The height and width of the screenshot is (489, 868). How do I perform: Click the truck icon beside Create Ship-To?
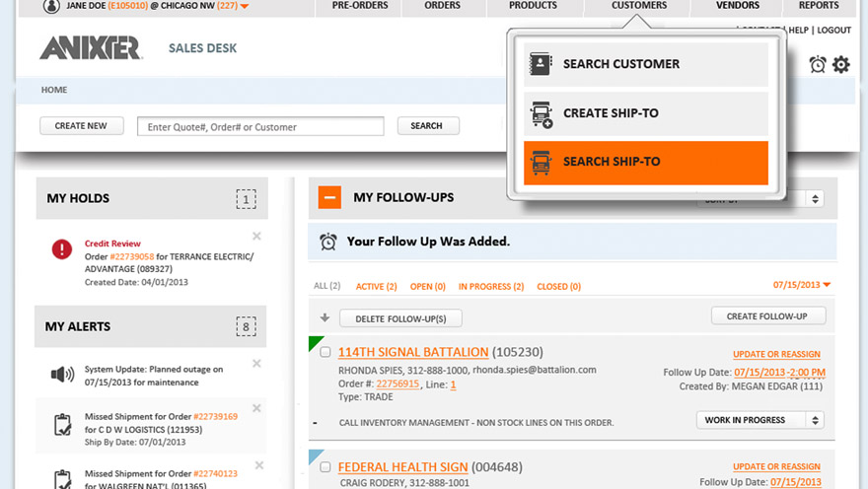tap(542, 113)
